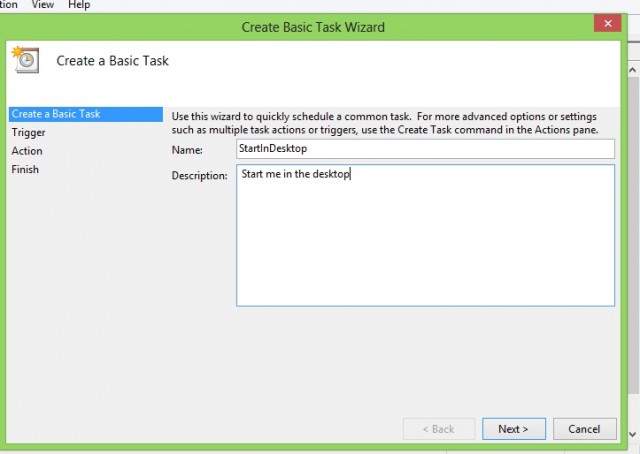Click the scroll down arrow on right scrollbar
The height and width of the screenshot is (454, 640).
click(x=633, y=434)
